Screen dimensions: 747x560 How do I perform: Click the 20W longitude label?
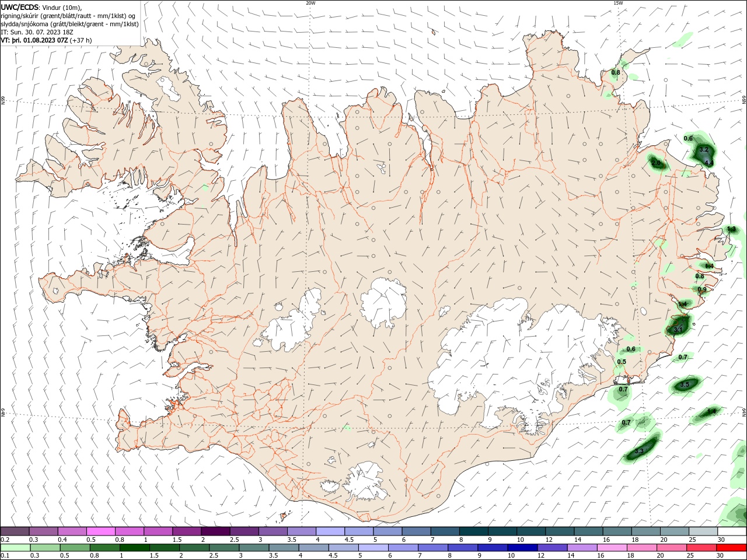tap(310, 3)
